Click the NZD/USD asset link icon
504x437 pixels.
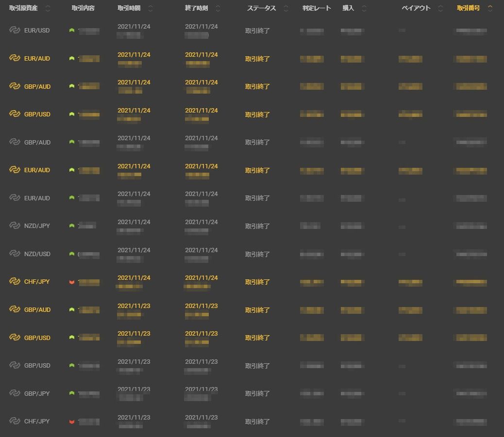tap(15, 254)
